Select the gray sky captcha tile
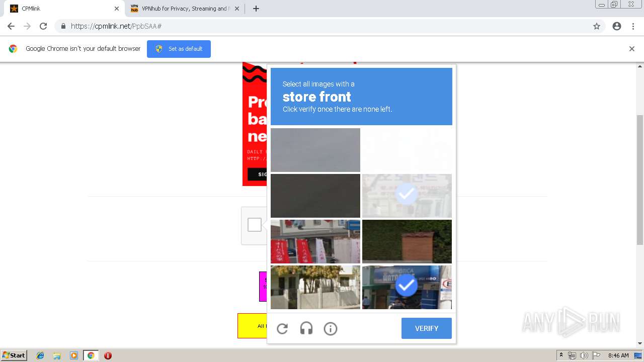Screen dimensions: 644x362 pyautogui.click(x=315, y=150)
